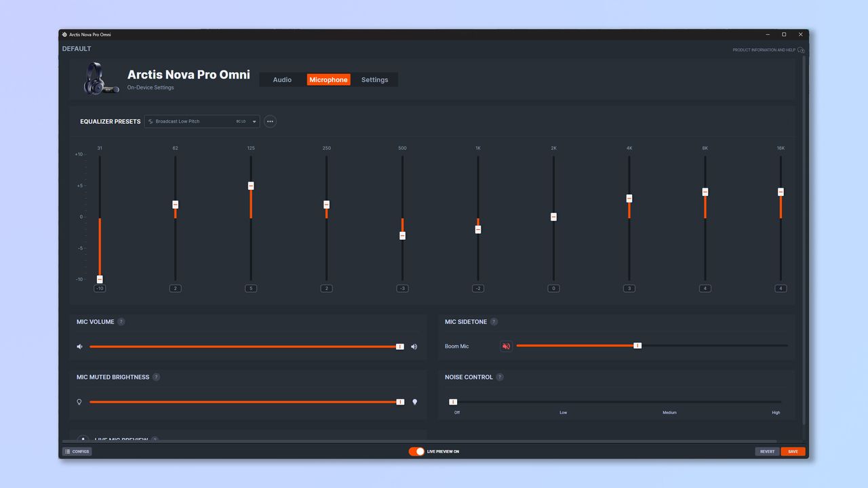Click the dim lightbulb brightness icon
Viewport: 868px width, 488px height.
coord(79,402)
